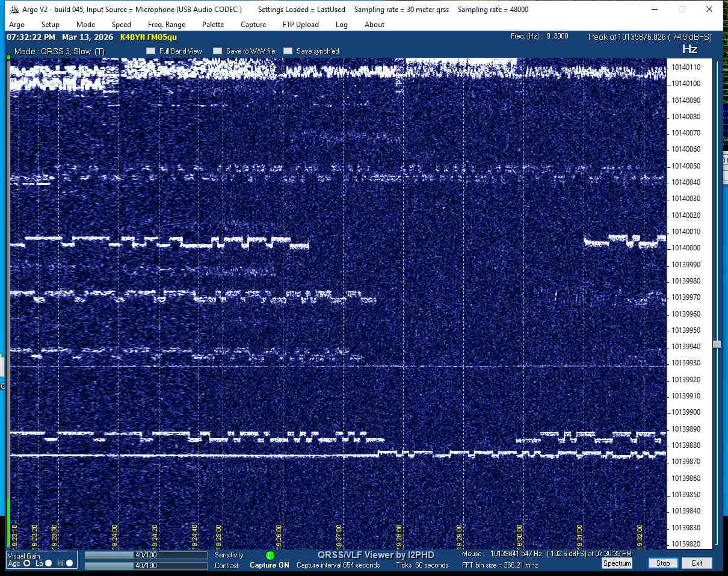The image size is (728, 576).
Task: Open the FTP Upload menu
Action: click(301, 25)
